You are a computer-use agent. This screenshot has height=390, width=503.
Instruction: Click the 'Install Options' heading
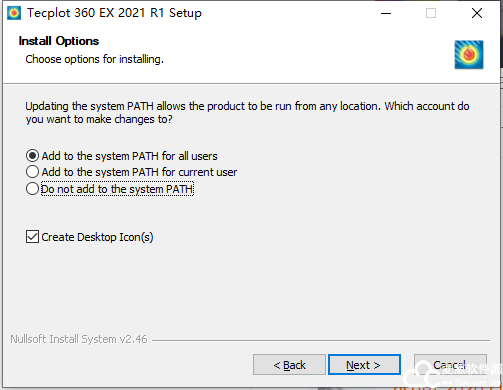(x=59, y=41)
